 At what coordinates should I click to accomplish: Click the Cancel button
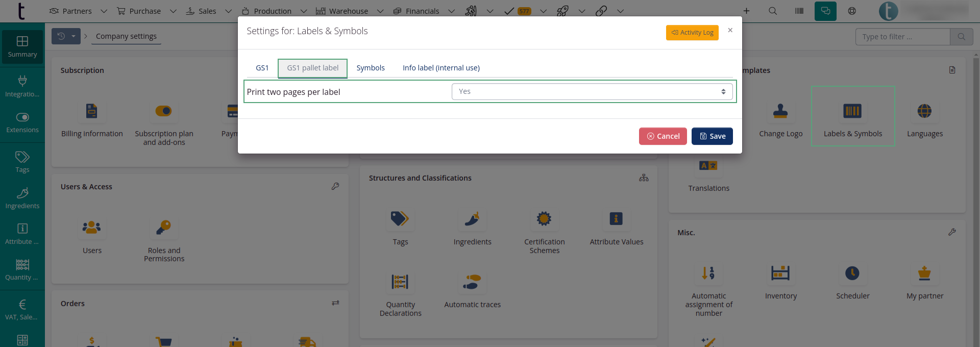click(663, 136)
